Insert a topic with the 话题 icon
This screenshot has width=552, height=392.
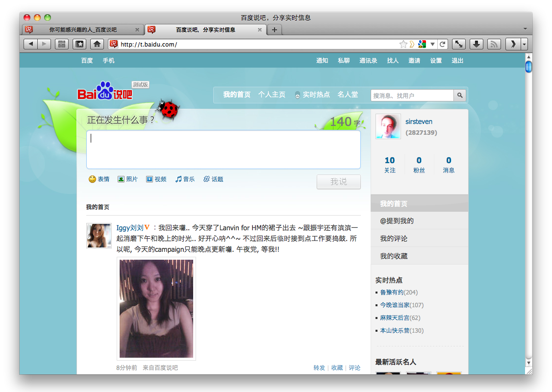click(213, 179)
